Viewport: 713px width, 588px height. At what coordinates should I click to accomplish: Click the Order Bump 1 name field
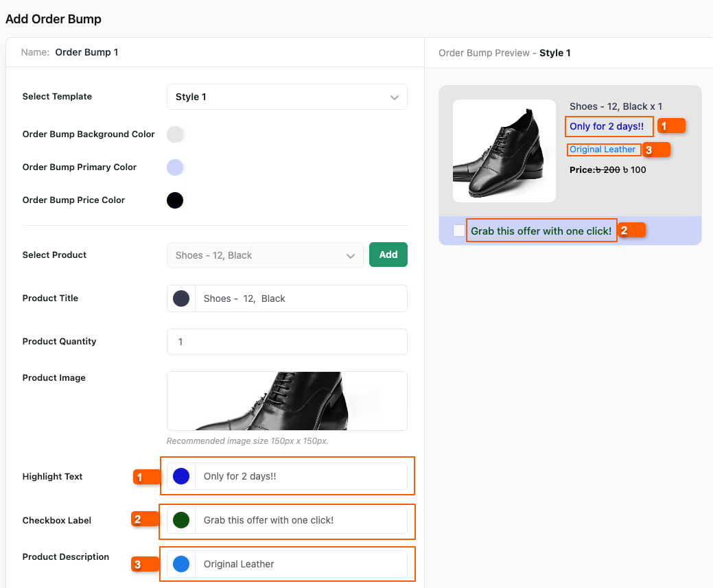click(x=86, y=52)
